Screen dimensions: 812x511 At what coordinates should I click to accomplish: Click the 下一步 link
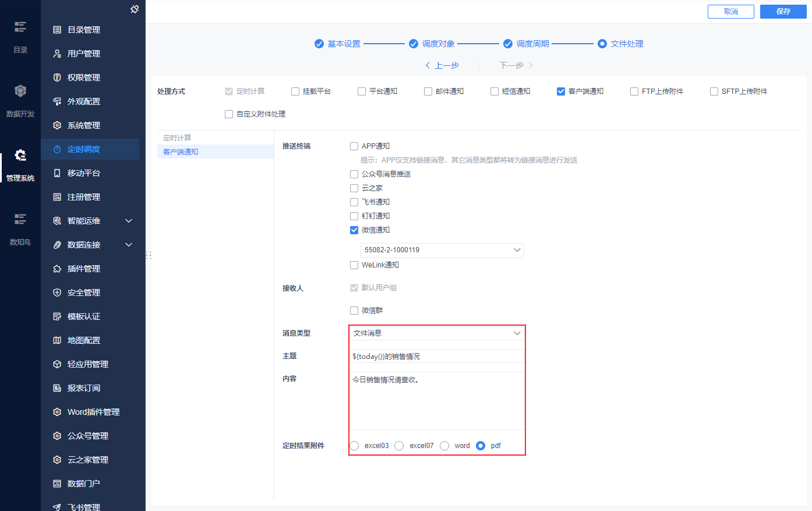(516, 65)
